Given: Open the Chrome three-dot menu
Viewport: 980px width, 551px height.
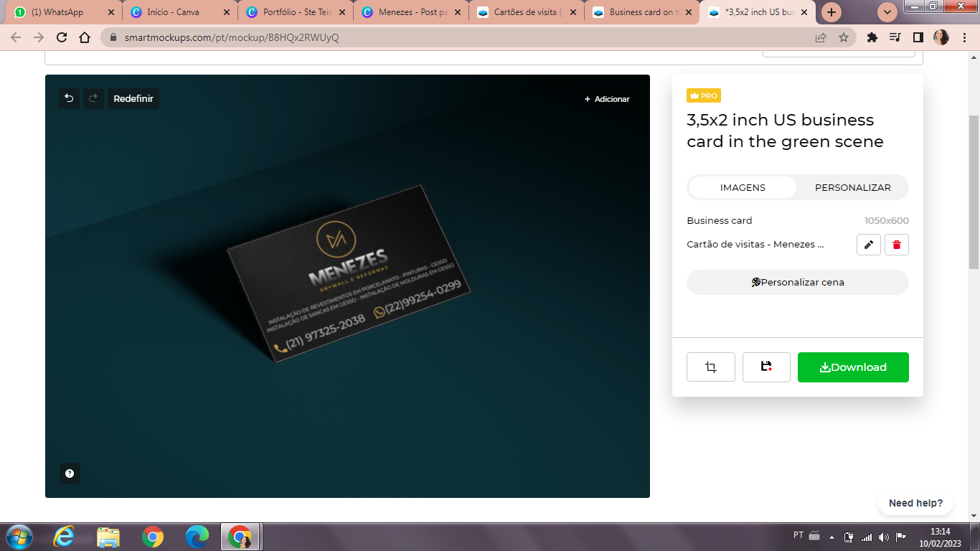Looking at the screenshot, I should (x=965, y=37).
